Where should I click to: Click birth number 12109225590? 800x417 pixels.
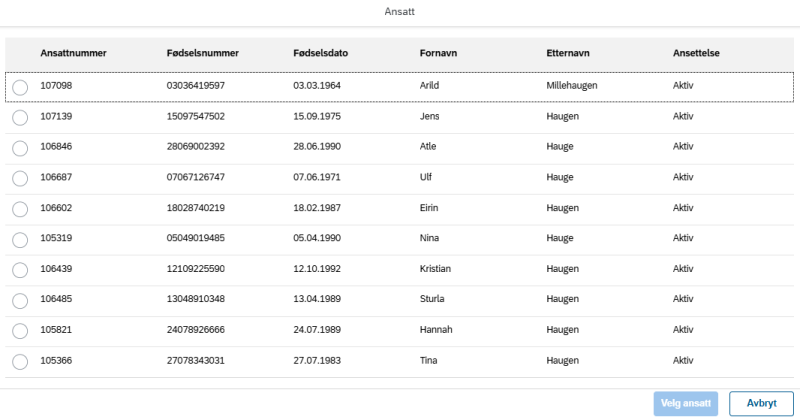tap(195, 268)
